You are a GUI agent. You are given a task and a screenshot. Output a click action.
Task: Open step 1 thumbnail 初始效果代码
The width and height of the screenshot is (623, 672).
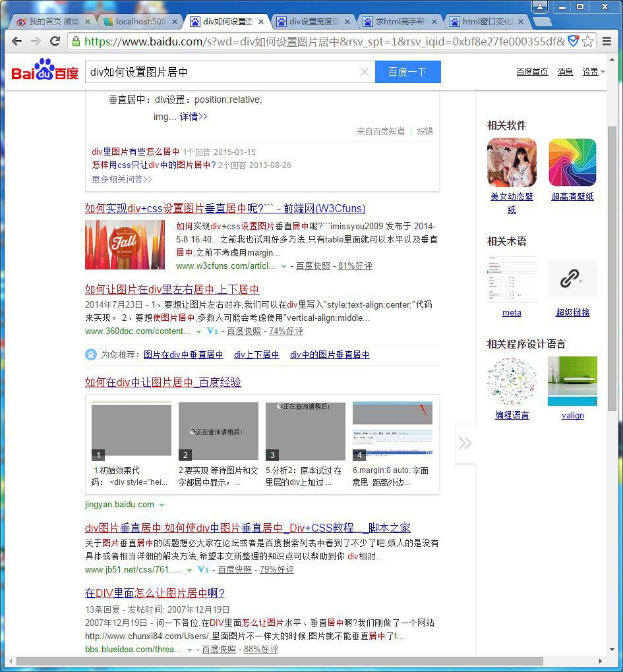click(x=131, y=431)
